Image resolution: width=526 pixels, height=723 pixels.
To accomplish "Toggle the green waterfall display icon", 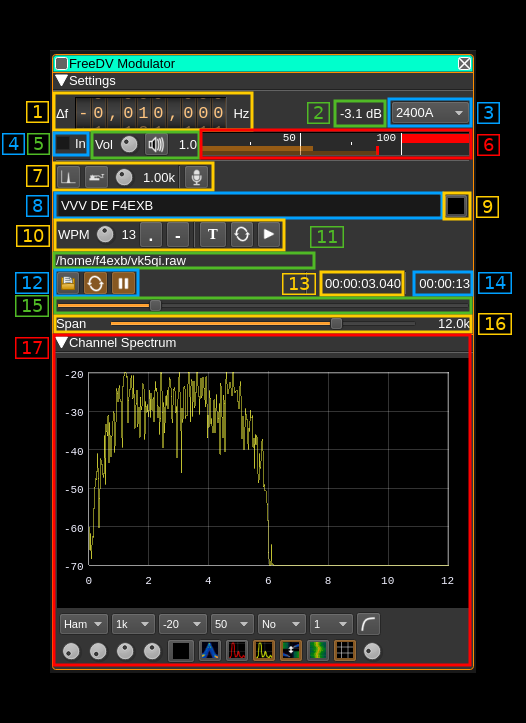I will (x=318, y=651).
